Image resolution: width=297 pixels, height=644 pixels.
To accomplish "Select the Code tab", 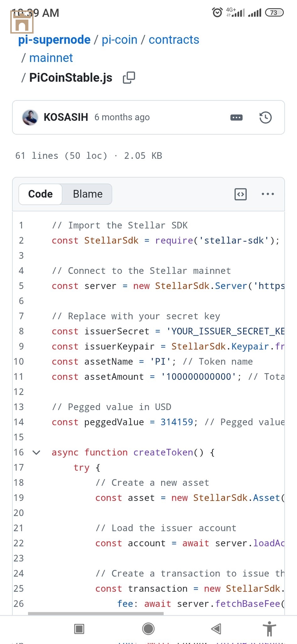I will tap(41, 194).
